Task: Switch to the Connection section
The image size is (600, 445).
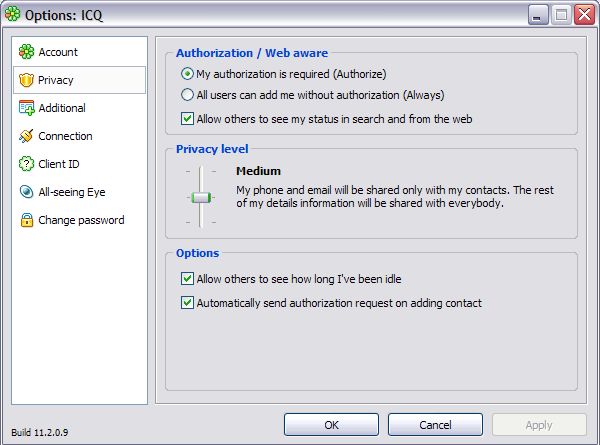Action: point(65,136)
